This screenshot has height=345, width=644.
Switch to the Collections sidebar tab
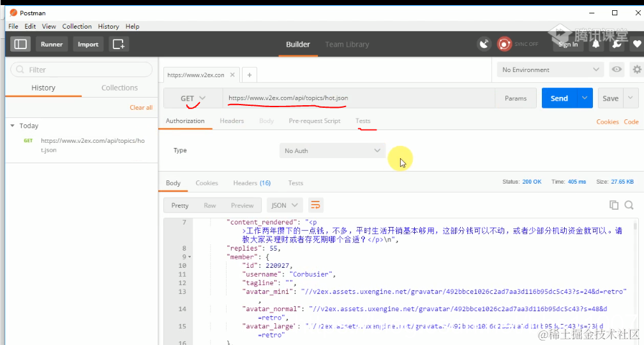pos(119,88)
